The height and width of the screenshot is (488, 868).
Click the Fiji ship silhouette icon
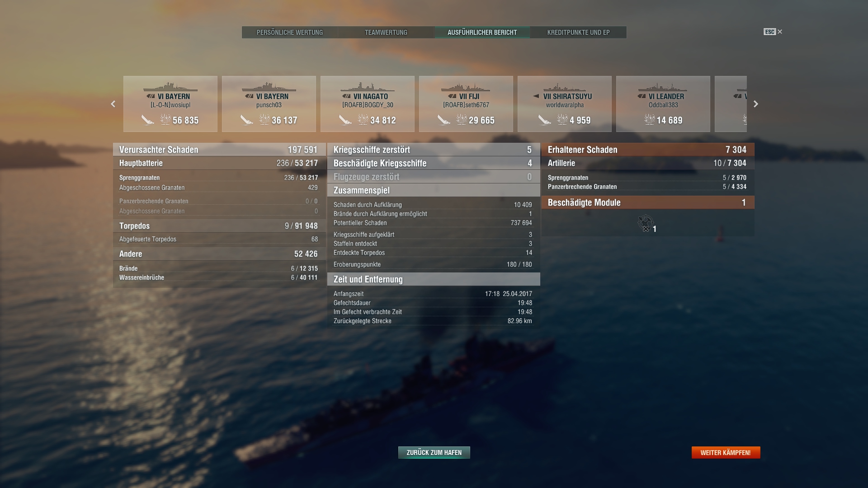pyautogui.click(x=466, y=87)
